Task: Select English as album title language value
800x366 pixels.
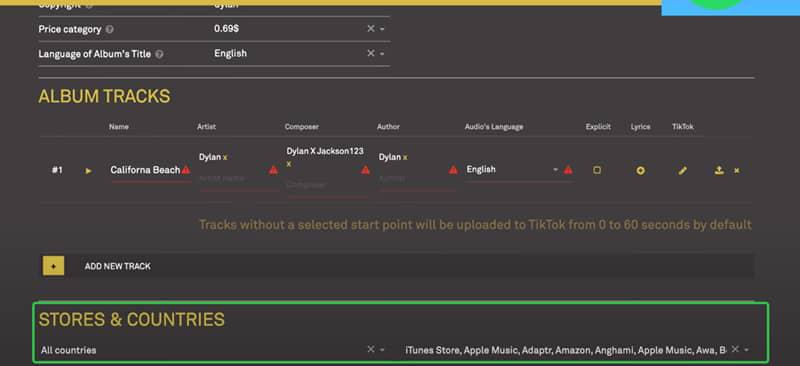Action: 230,53
